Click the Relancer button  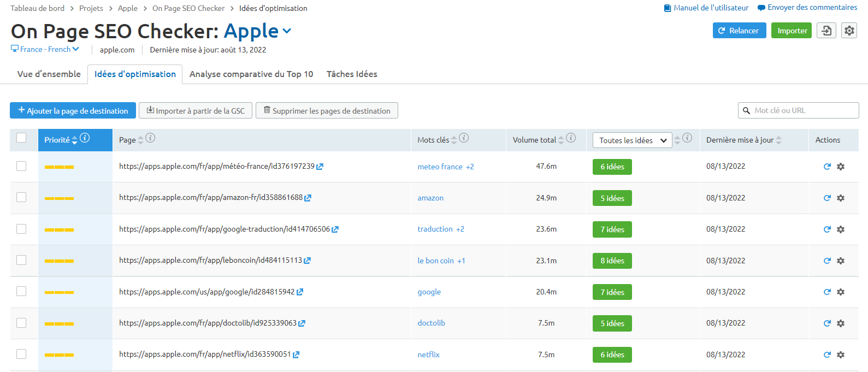(740, 31)
